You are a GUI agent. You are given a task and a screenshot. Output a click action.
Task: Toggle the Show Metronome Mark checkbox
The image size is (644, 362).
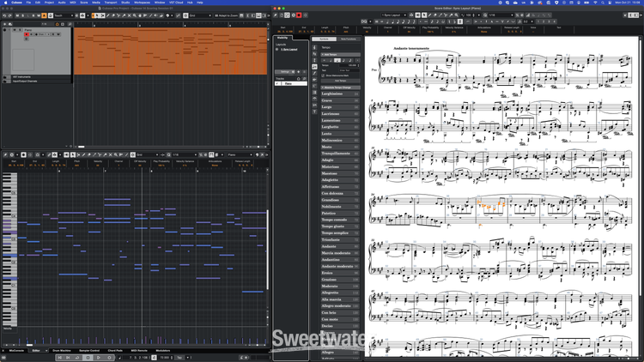pos(323,75)
